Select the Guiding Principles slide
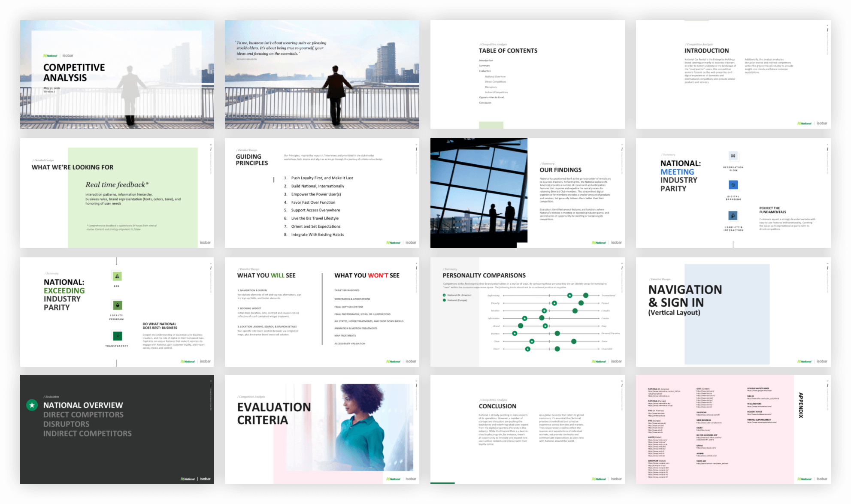 click(x=322, y=193)
